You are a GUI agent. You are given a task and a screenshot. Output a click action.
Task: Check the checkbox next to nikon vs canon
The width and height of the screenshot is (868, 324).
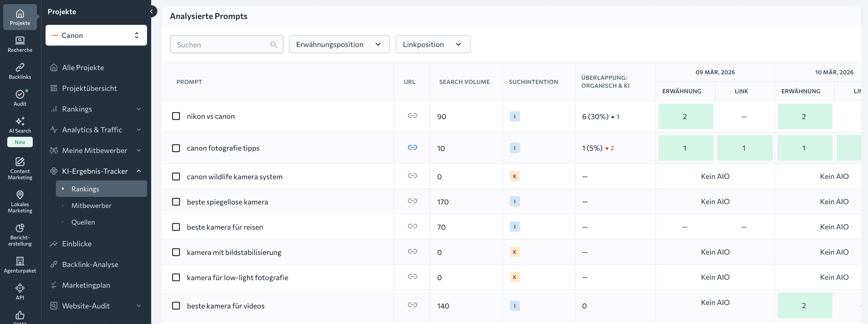click(x=176, y=116)
